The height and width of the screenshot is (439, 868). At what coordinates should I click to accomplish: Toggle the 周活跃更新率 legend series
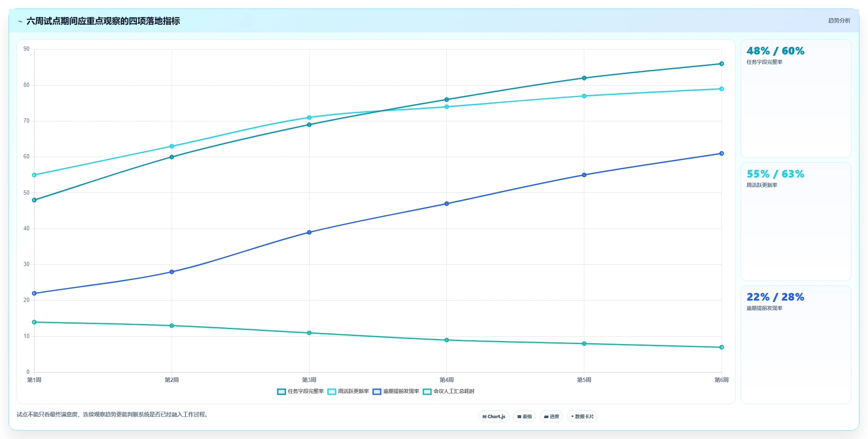(x=348, y=391)
